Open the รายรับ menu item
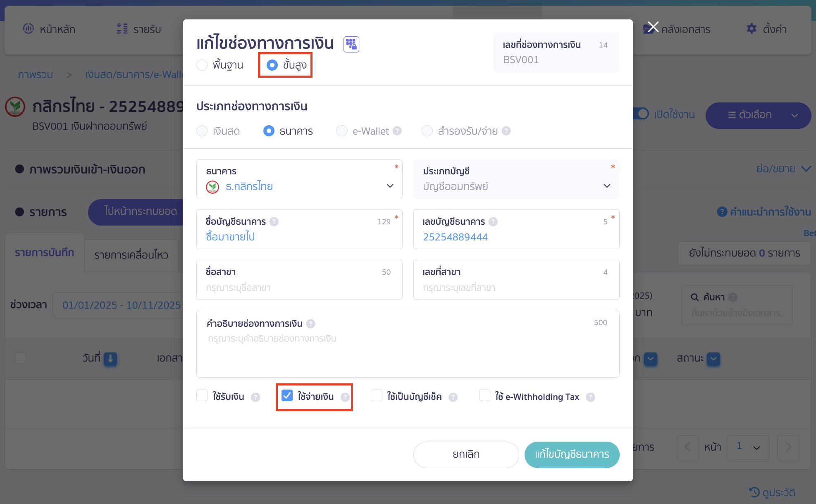816x504 pixels. (x=140, y=29)
